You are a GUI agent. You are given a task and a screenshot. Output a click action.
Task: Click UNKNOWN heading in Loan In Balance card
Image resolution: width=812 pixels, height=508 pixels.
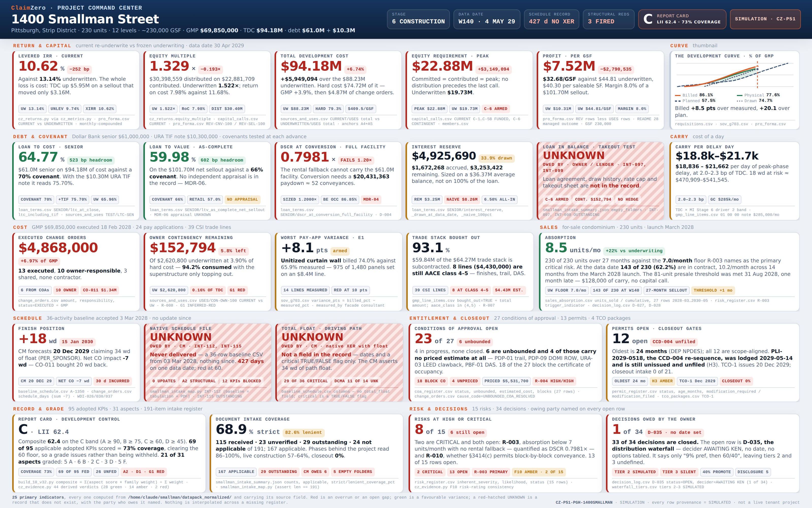pyautogui.click(x=574, y=155)
